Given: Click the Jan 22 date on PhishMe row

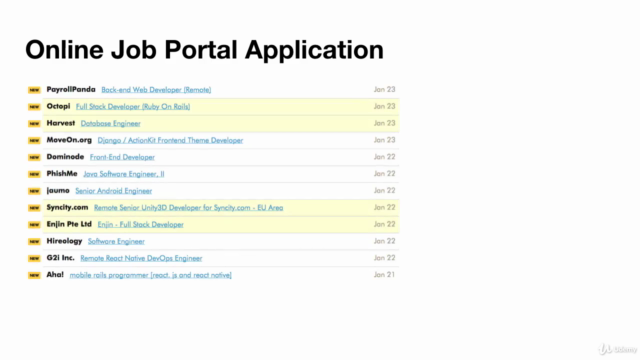Looking at the screenshot, I should (384, 173).
